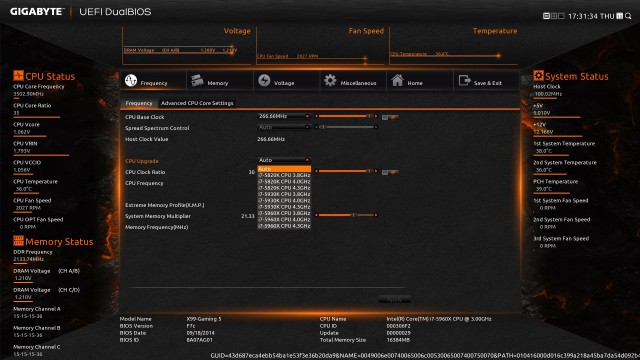Click the CPU Clock Ratio slider
640x360 pixels.
coord(346,171)
